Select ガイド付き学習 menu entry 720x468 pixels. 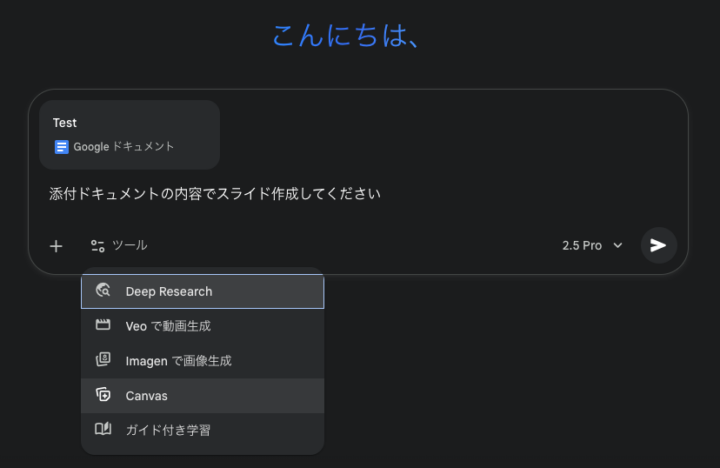pyautogui.click(x=168, y=430)
